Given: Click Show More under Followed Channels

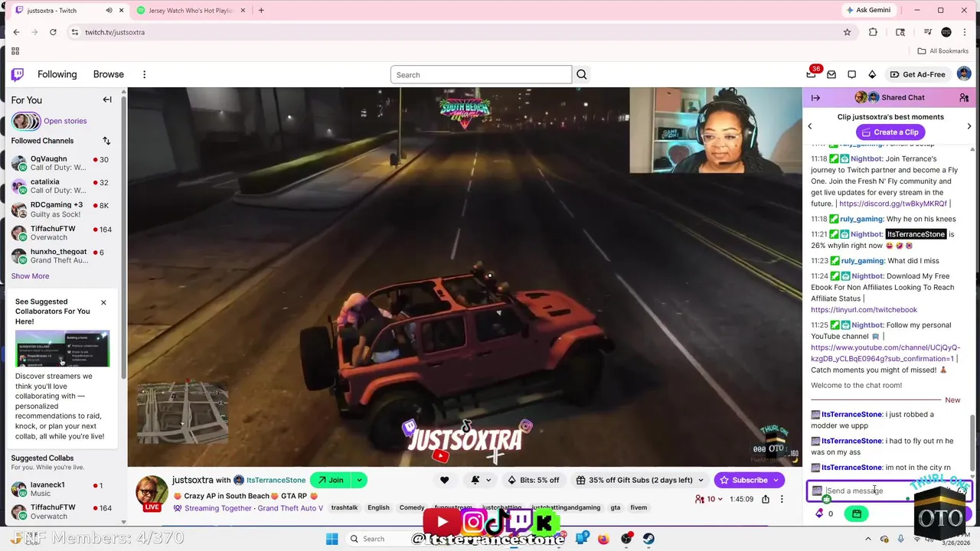Looking at the screenshot, I should point(30,275).
